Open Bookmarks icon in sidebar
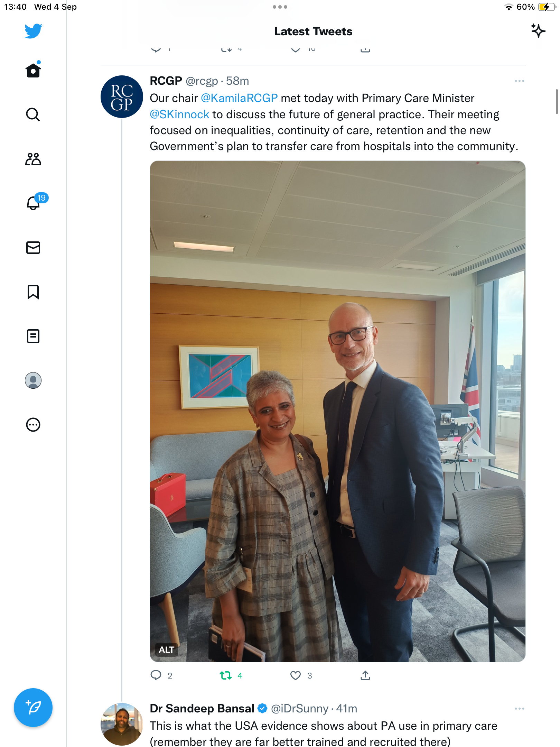 (33, 292)
